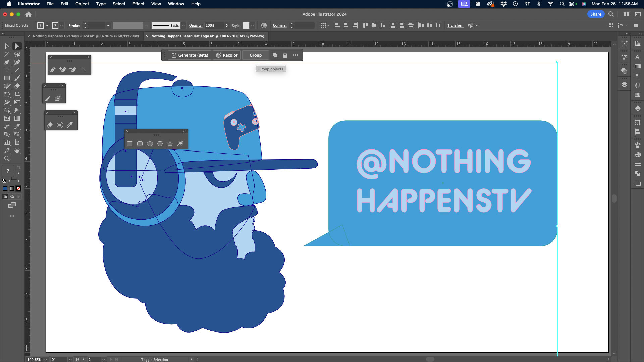
Task: Select the Selection tool (black arrow outline)
Action: click(7, 46)
